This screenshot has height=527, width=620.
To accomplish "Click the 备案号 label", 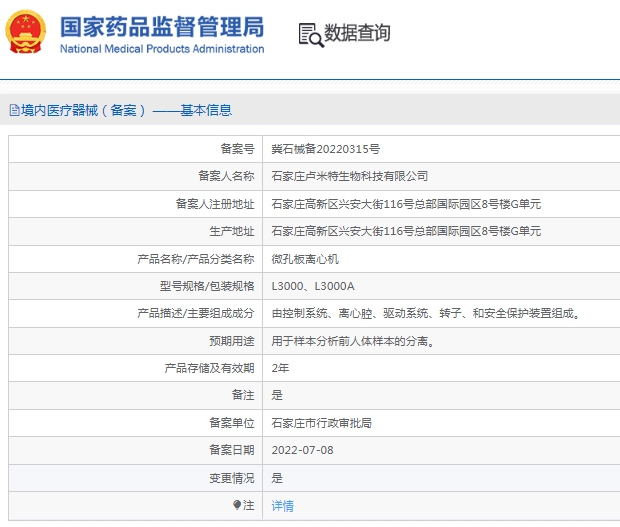I will pyautogui.click(x=237, y=149).
